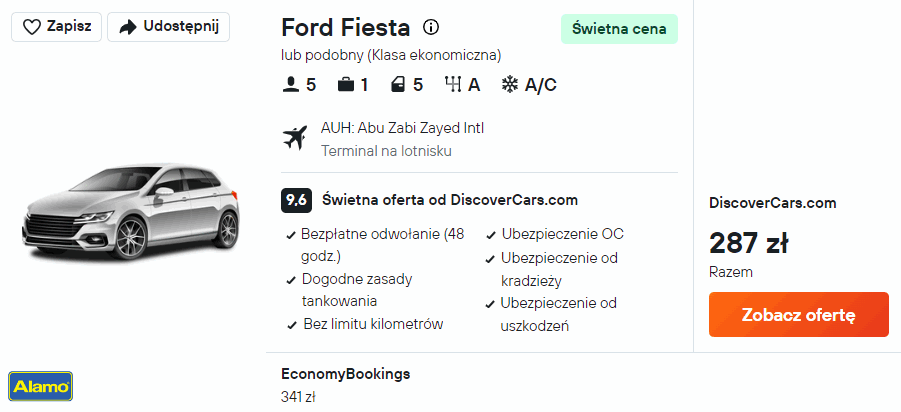Open the Ford Fiesta title
This screenshot has width=901, height=412.
coord(346,27)
